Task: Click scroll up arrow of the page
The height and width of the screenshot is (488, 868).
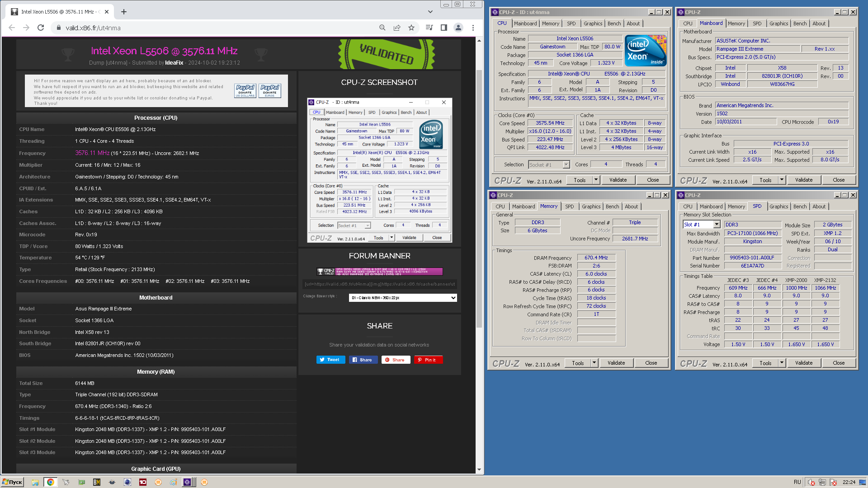Action: [479, 41]
